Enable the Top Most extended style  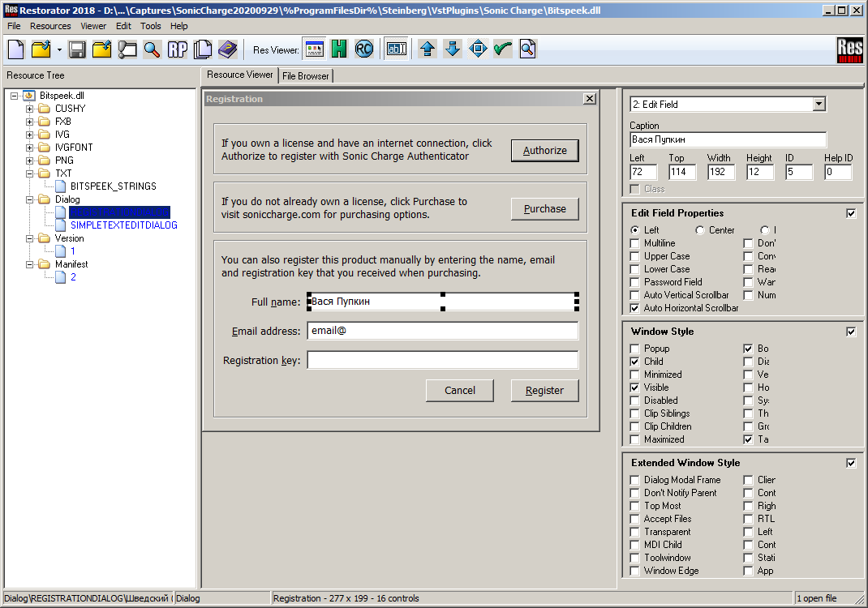tap(635, 506)
